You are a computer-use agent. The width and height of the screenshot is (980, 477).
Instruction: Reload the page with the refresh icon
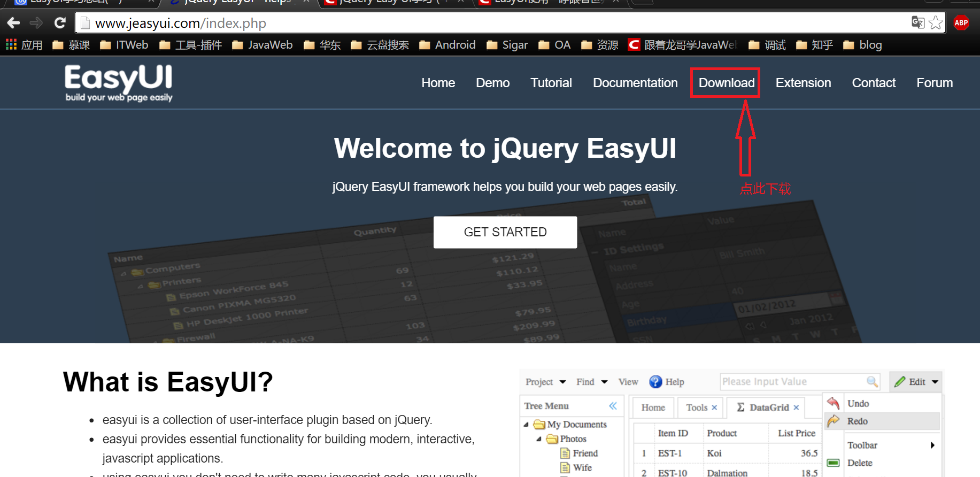(60, 23)
